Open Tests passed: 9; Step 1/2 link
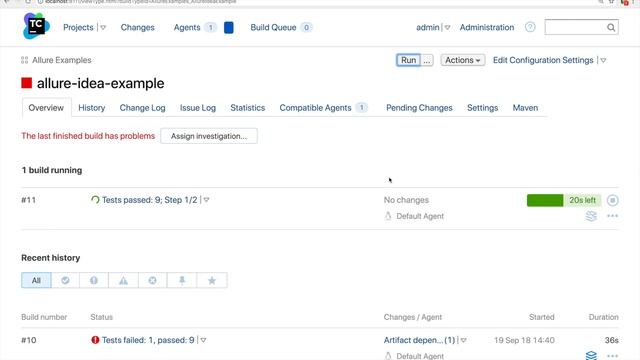This screenshot has height=360, width=640. point(149,200)
